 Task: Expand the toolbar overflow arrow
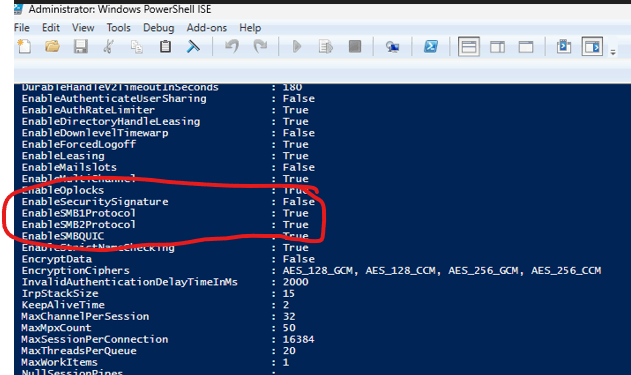coord(613,52)
